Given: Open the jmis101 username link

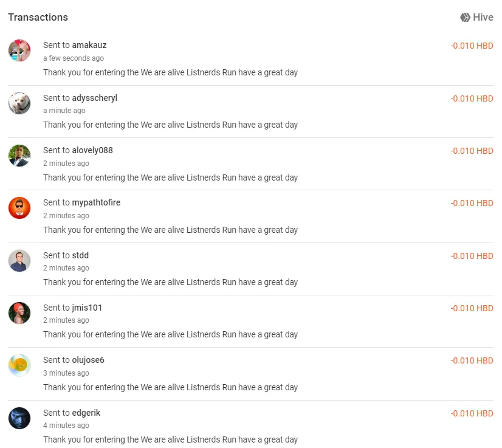Looking at the screenshot, I should [x=87, y=308].
